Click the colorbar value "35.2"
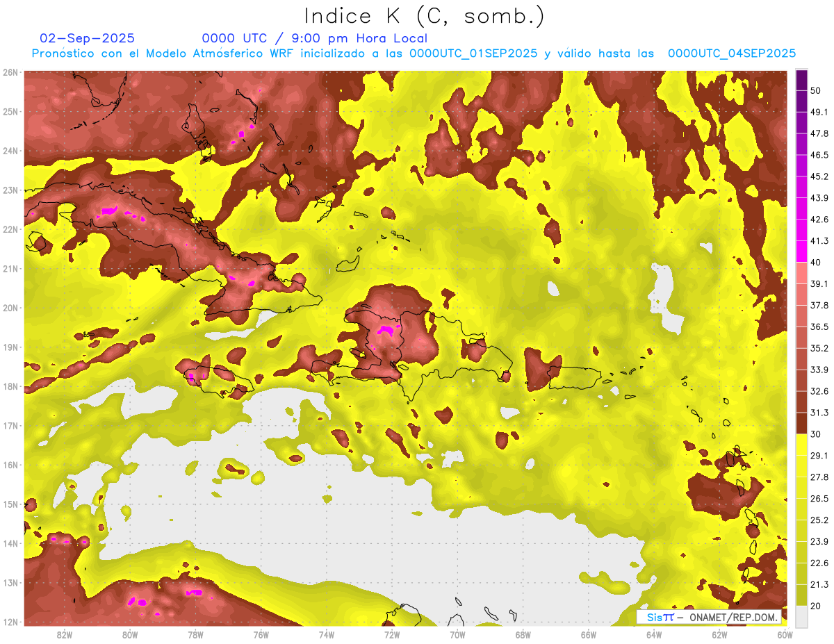This screenshot has width=834, height=644. click(818, 348)
